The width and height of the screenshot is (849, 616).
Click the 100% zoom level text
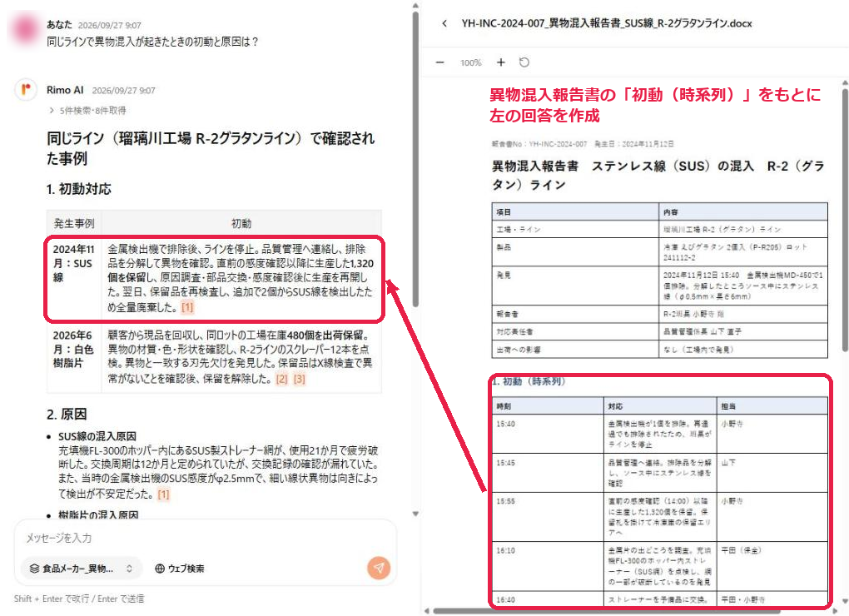(x=470, y=62)
